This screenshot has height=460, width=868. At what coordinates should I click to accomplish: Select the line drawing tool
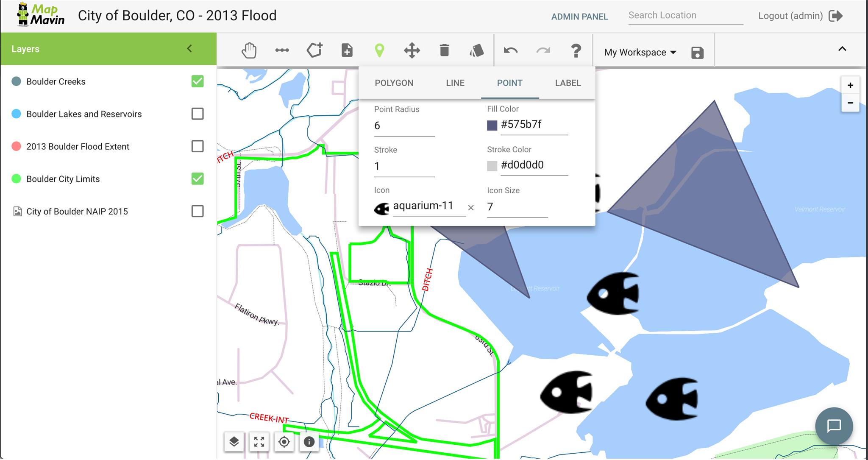pyautogui.click(x=282, y=50)
